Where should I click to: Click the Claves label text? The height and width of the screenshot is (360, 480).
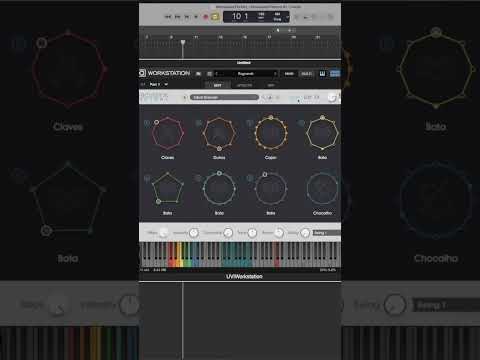point(168,157)
